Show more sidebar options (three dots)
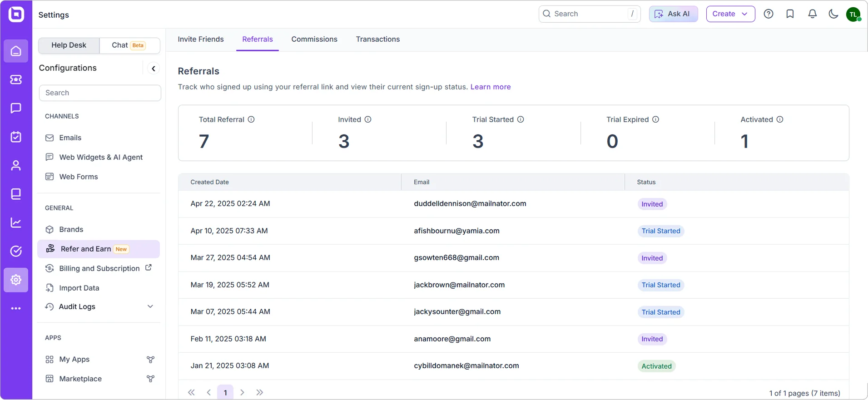Screen dimensions: 868x400 pos(16,308)
